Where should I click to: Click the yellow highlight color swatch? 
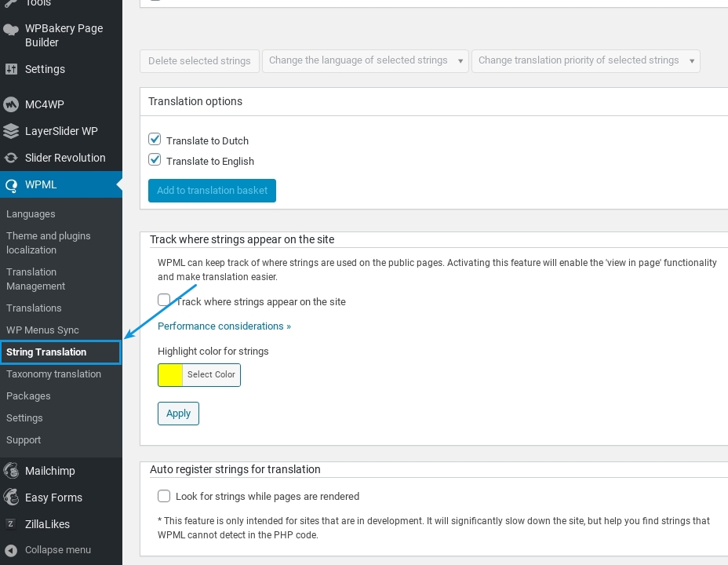coord(170,375)
